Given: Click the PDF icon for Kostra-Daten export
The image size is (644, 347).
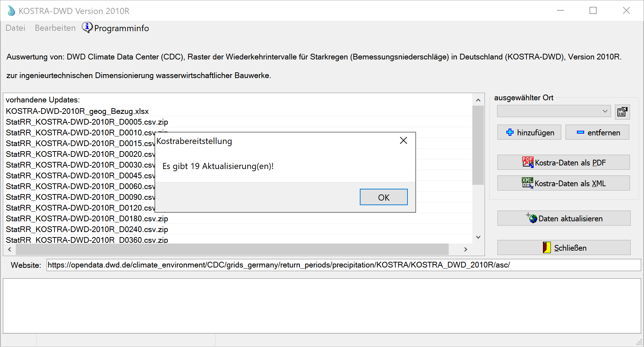Looking at the screenshot, I should point(528,162).
